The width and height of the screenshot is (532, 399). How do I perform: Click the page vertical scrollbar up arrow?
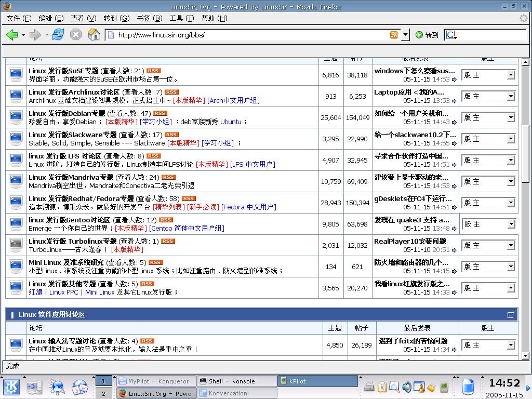point(525,62)
